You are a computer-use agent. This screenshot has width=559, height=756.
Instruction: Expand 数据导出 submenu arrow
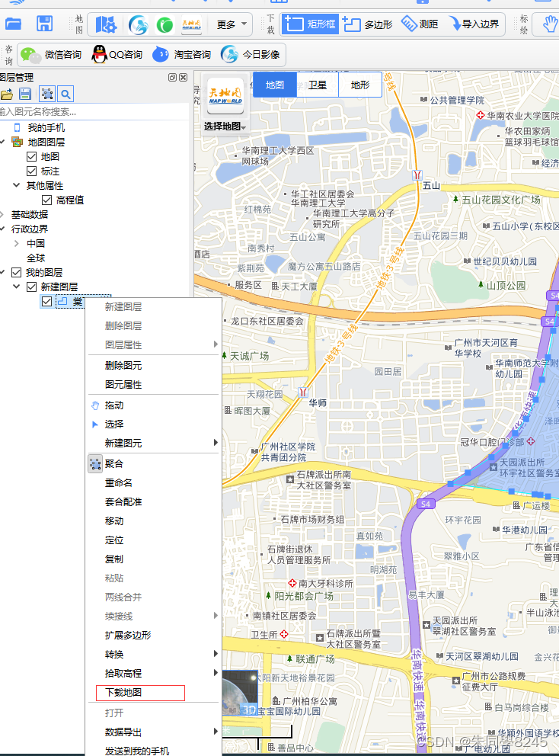point(216,732)
